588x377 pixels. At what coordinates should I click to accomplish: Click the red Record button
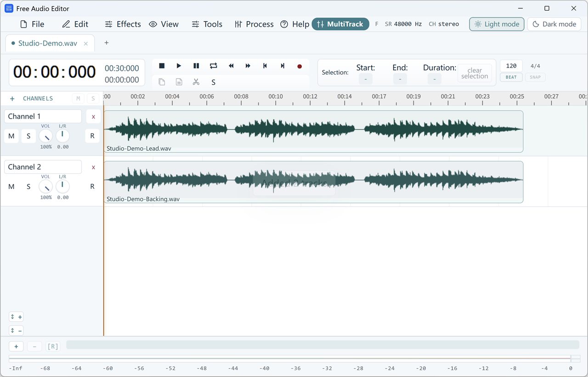point(300,66)
